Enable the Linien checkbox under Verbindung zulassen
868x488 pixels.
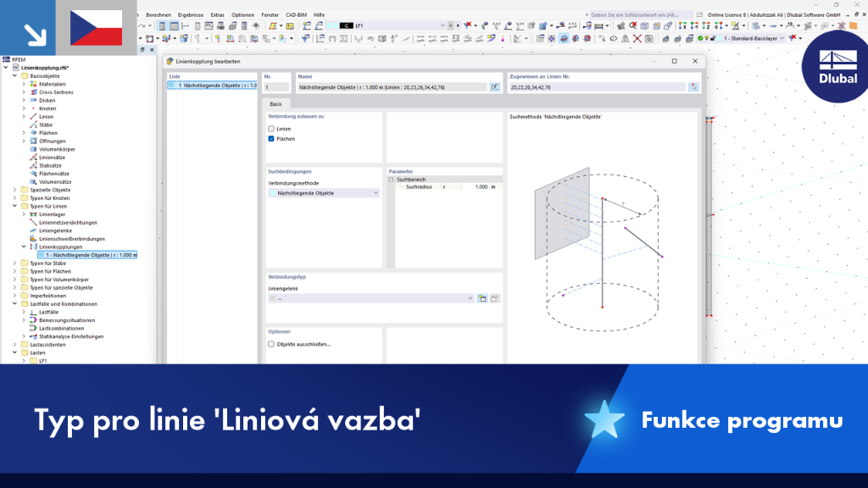pyautogui.click(x=271, y=129)
